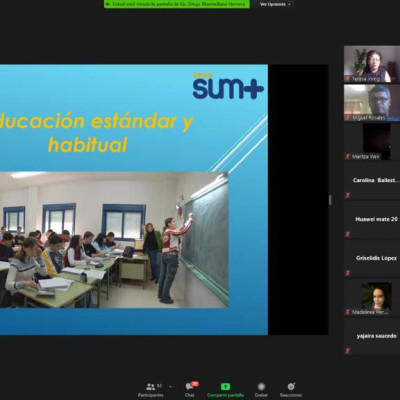Click the green Compartir pantalla icon
400x400 pixels.
(x=225, y=387)
